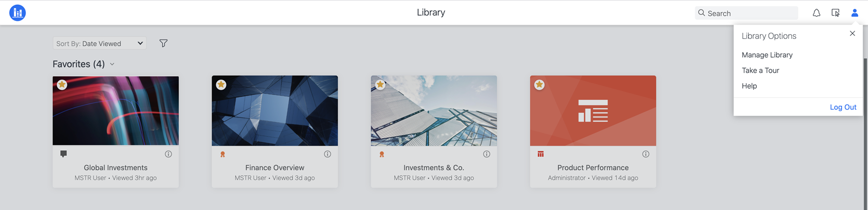The height and width of the screenshot is (210, 868).
Task: Click the user account profile icon
Action: coord(854,13)
